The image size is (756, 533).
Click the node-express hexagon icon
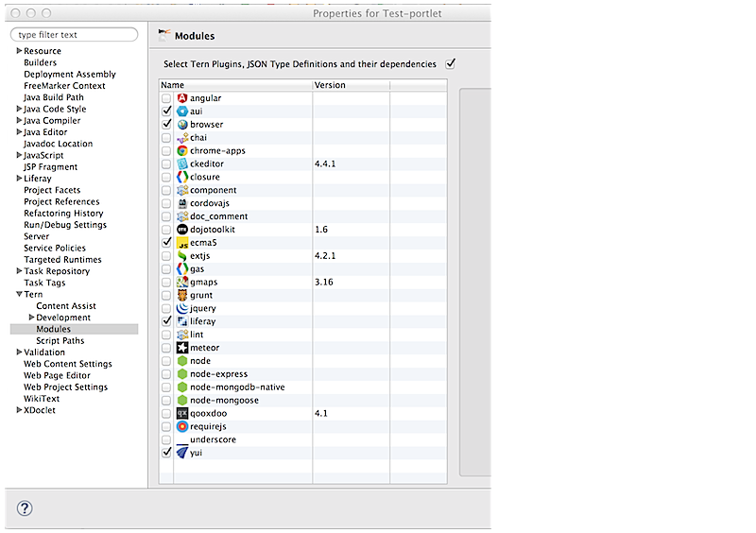[x=182, y=374]
